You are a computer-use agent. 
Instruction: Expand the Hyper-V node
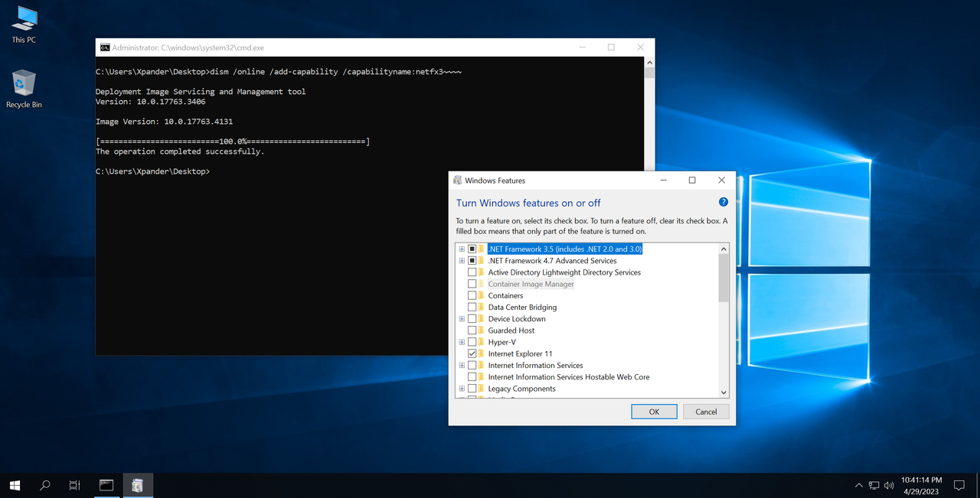coord(462,342)
